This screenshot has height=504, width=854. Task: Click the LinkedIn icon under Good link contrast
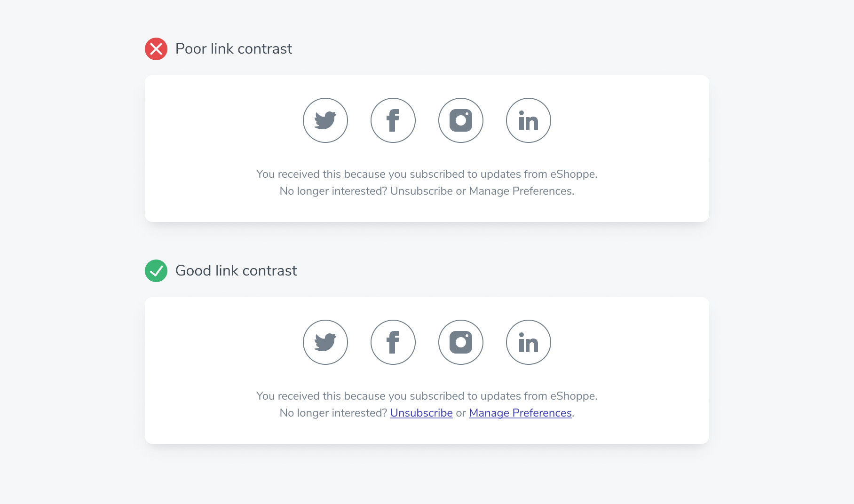pos(528,342)
